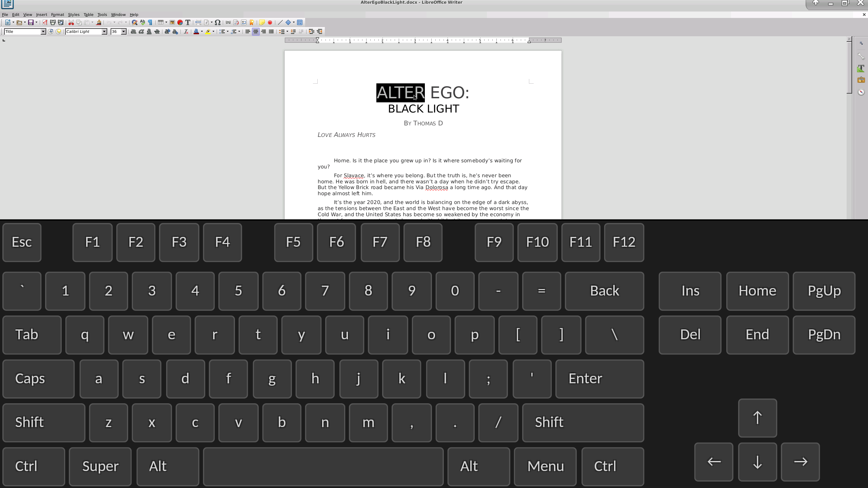
Task: Insert a comment (yellow note icon)
Action: pyautogui.click(x=262, y=22)
